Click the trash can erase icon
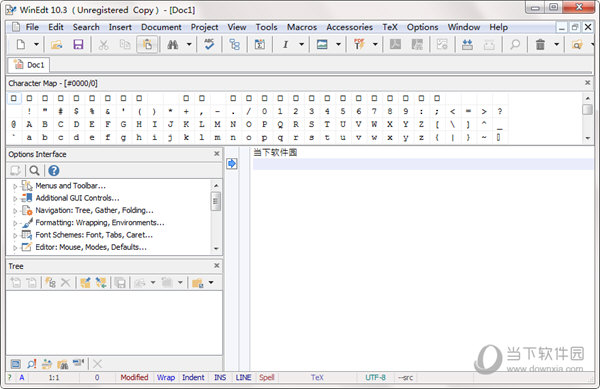600x389 pixels. point(540,44)
